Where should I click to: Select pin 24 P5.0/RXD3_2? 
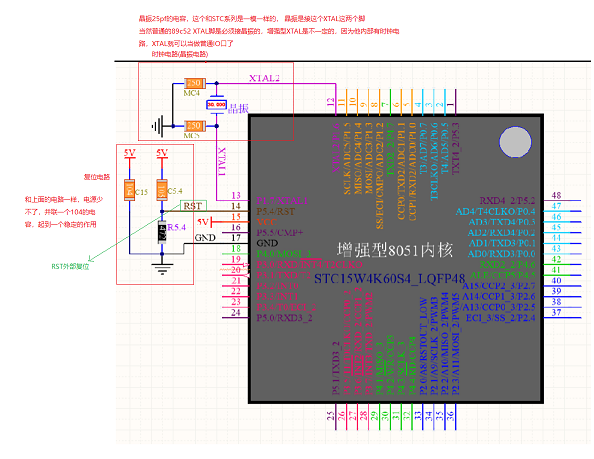coord(284,317)
